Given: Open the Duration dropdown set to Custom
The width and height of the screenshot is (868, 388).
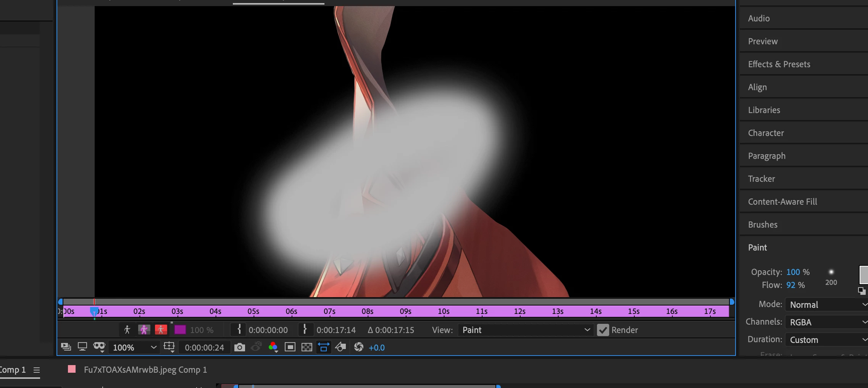Looking at the screenshot, I should [827, 340].
